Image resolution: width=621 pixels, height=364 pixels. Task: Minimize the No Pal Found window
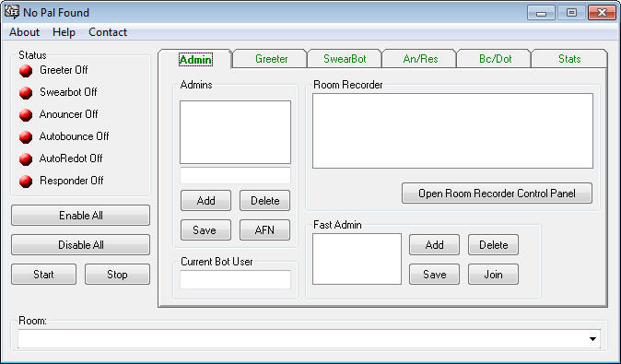click(x=542, y=13)
